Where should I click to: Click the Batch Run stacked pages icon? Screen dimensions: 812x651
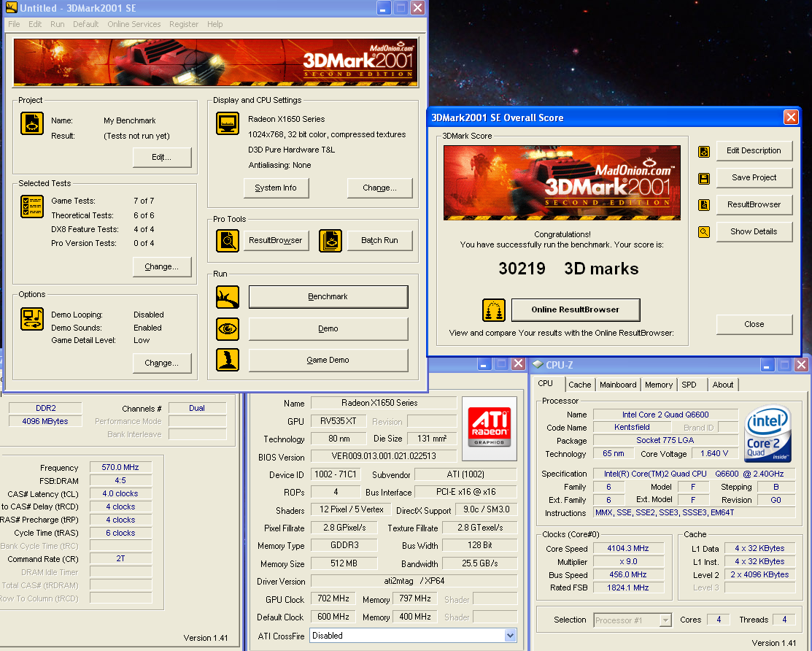pyautogui.click(x=330, y=240)
